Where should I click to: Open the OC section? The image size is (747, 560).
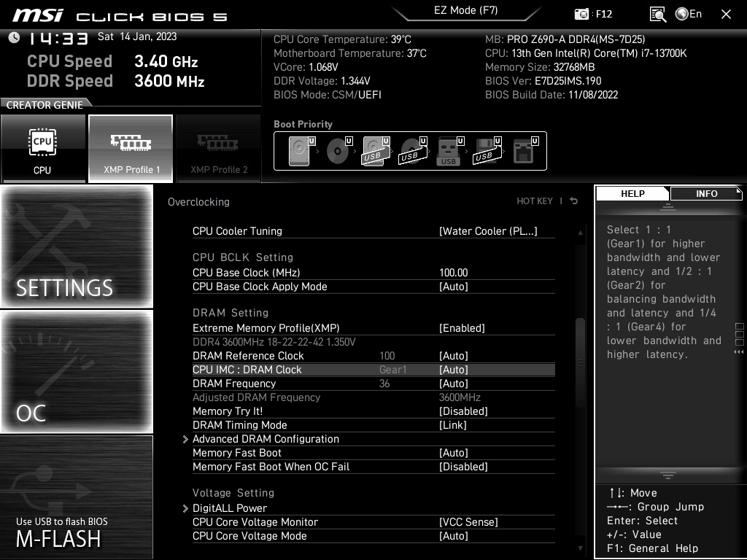77,371
